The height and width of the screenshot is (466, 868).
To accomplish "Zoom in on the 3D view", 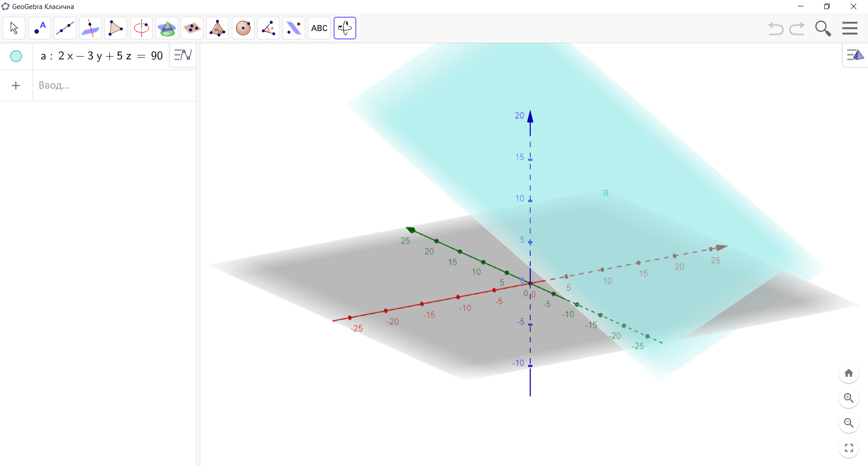I will (x=849, y=398).
